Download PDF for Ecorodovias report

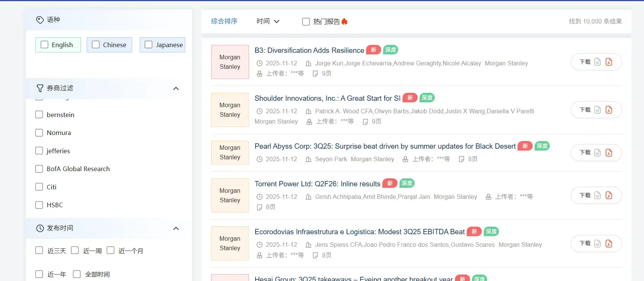(x=609, y=243)
